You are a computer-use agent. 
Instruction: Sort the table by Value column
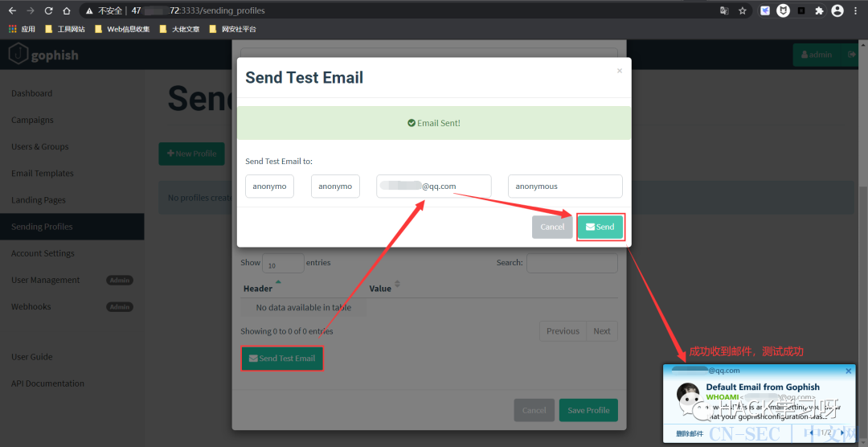[397, 285]
